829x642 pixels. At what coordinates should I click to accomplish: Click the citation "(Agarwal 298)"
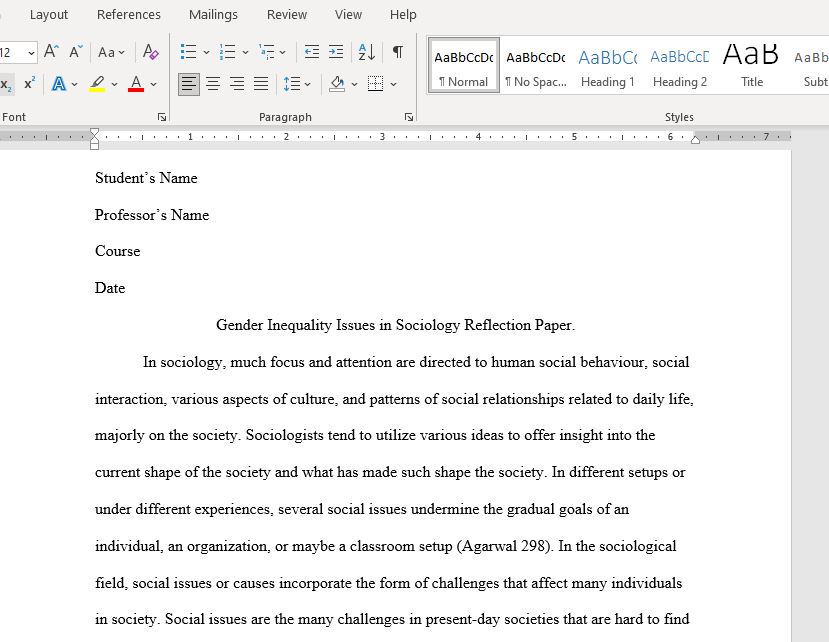tap(504, 546)
